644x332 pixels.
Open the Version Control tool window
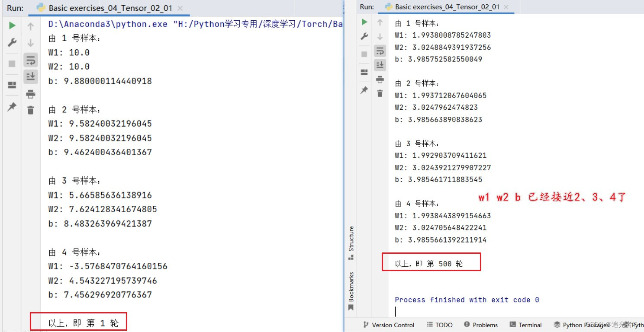[x=388, y=325]
